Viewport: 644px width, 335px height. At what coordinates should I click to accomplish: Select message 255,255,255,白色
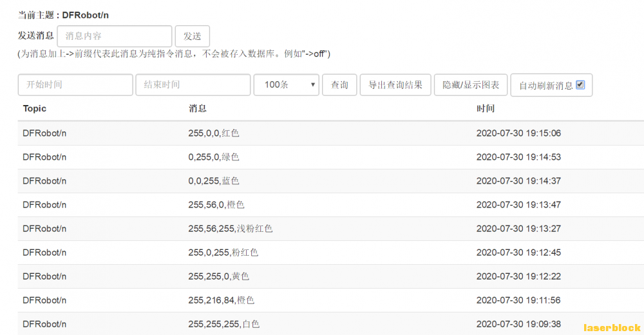[x=224, y=324]
